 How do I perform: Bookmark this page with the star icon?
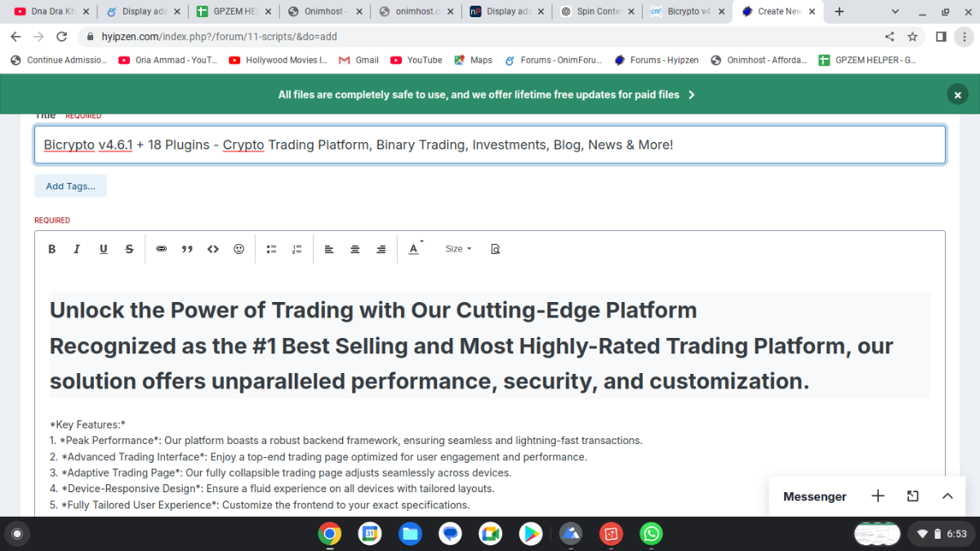pyautogui.click(x=912, y=37)
